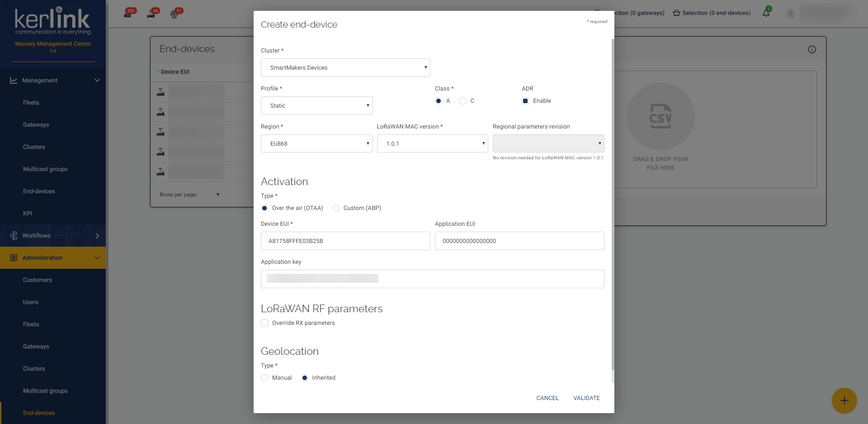Toggle the ADR Enable checkbox
The height and width of the screenshot is (424, 868).
pos(525,101)
